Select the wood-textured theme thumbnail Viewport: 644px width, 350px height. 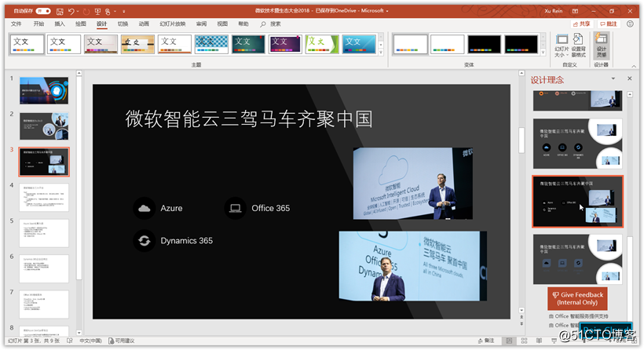coord(137,44)
